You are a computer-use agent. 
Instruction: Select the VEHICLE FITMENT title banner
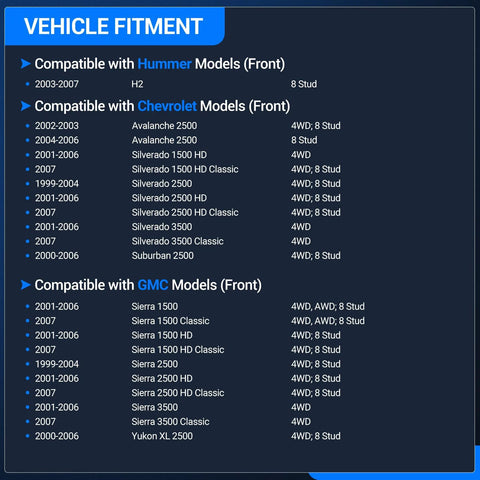(115, 26)
